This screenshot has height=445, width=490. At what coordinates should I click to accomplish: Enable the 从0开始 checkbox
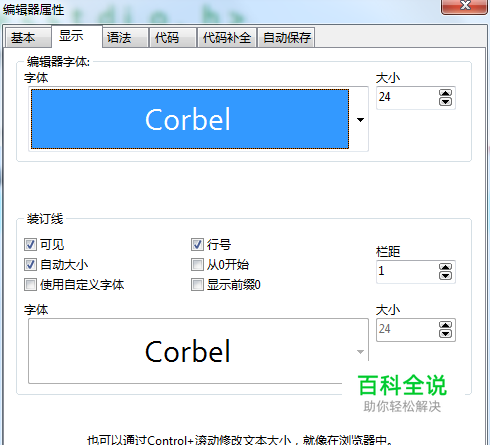click(x=197, y=265)
